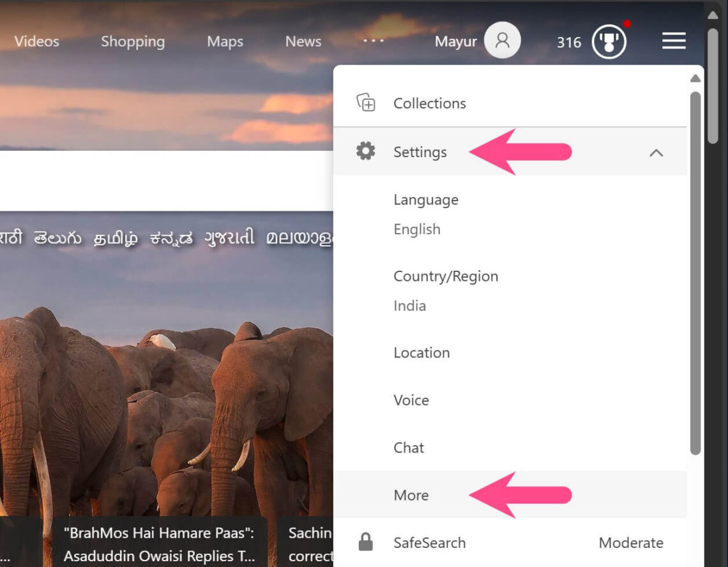Open the Chat settings entry
The height and width of the screenshot is (567, 728).
tap(409, 447)
